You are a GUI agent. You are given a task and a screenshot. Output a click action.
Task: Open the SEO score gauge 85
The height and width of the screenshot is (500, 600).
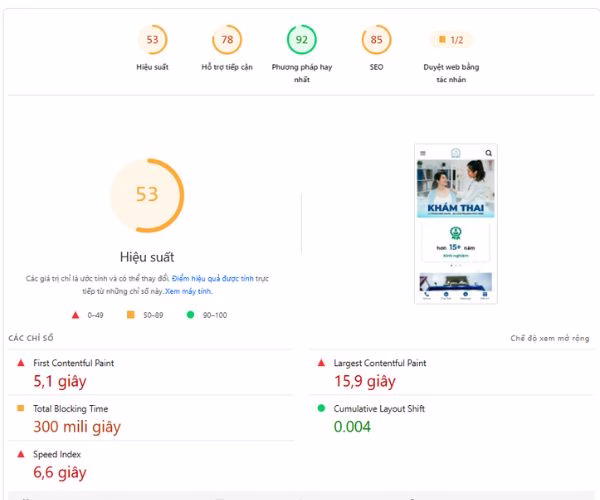pyautogui.click(x=376, y=40)
